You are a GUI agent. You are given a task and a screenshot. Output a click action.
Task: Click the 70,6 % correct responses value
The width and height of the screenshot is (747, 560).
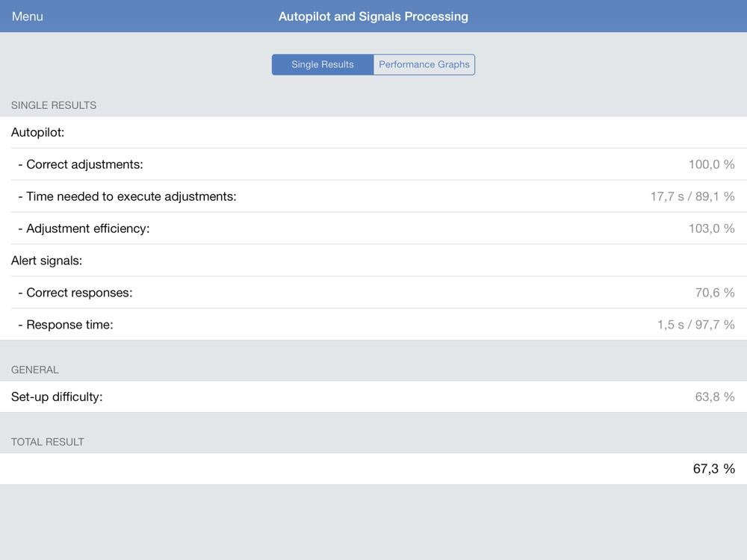coord(715,293)
